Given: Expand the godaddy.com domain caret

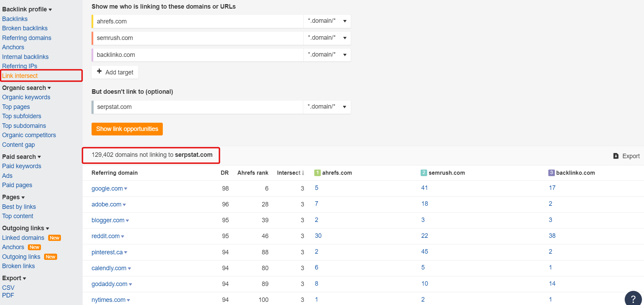Looking at the screenshot, I should 130,284.
